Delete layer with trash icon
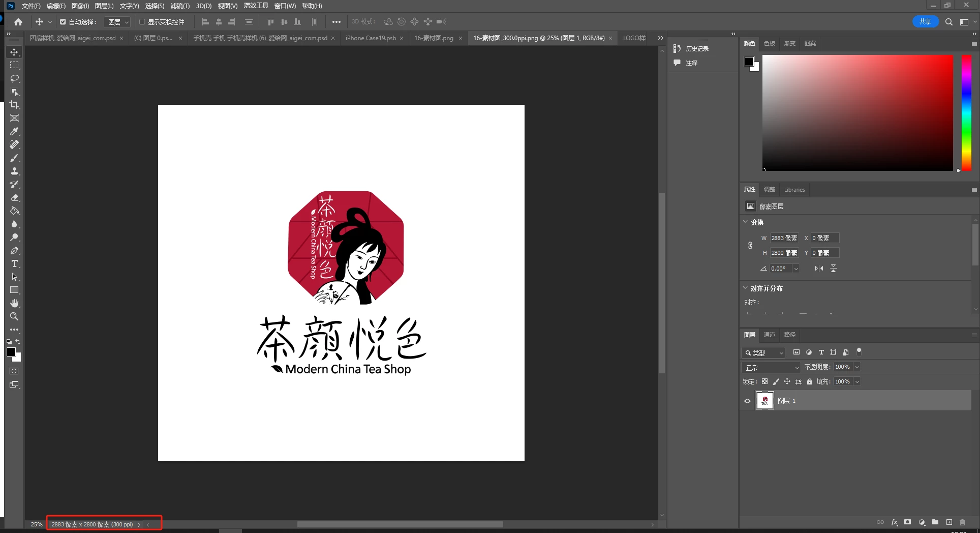 pos(962,522)
